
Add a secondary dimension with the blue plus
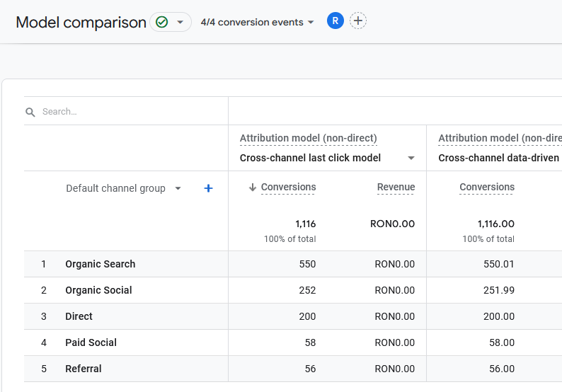point(208,188)
